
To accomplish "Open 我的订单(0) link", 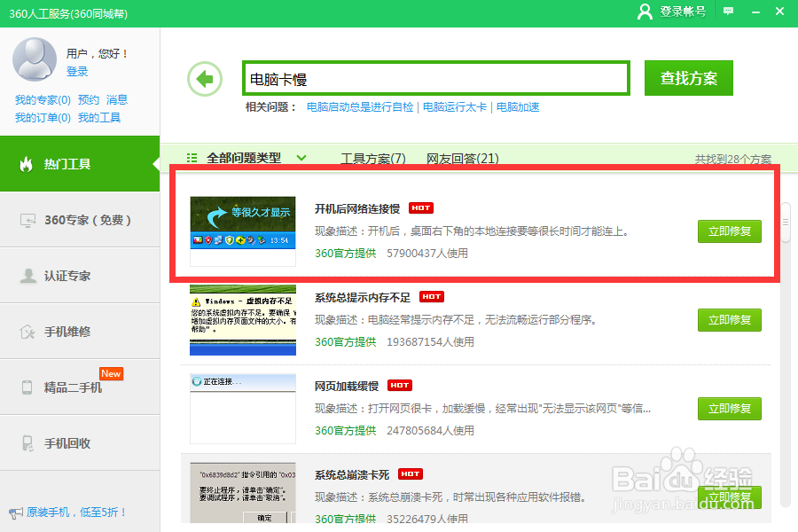I will pos(43,118).
